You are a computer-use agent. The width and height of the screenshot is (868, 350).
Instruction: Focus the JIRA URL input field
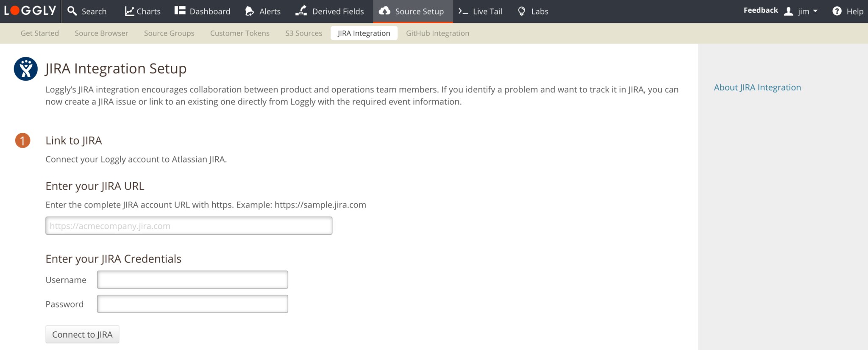189,226
